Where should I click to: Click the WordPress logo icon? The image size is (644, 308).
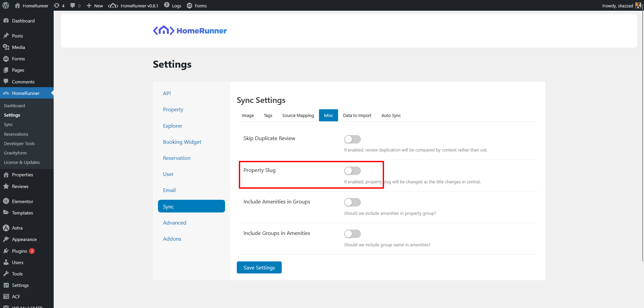coord(6,5)
